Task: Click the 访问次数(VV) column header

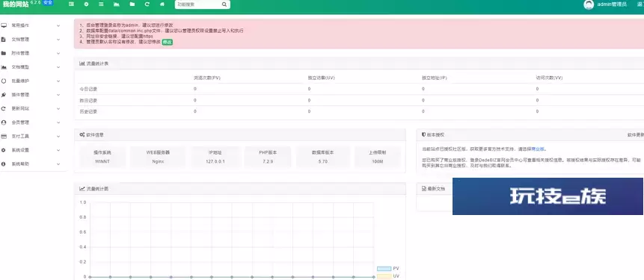Action: point(549,78)
